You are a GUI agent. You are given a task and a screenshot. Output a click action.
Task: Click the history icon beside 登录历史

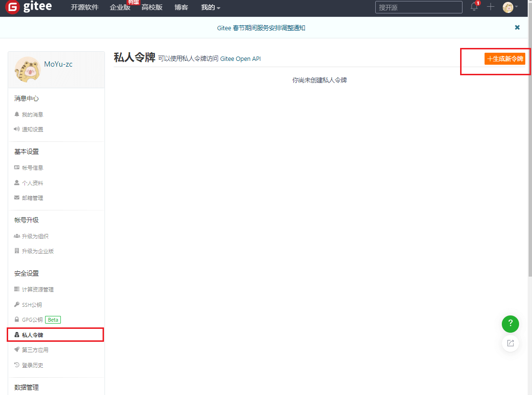[x=17, y=365]
